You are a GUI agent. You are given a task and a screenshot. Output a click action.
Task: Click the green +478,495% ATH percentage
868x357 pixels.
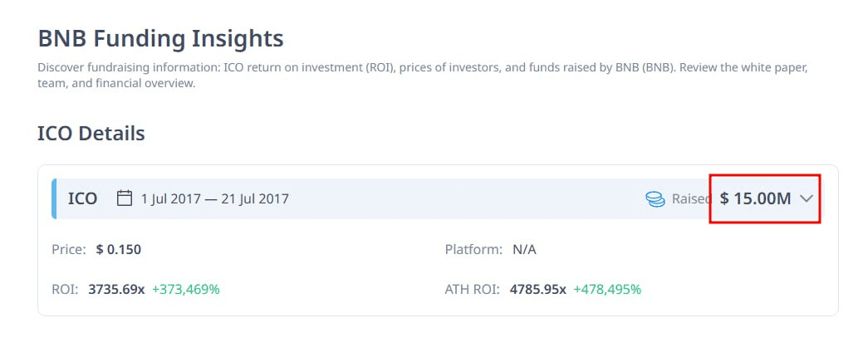point(607,290)
